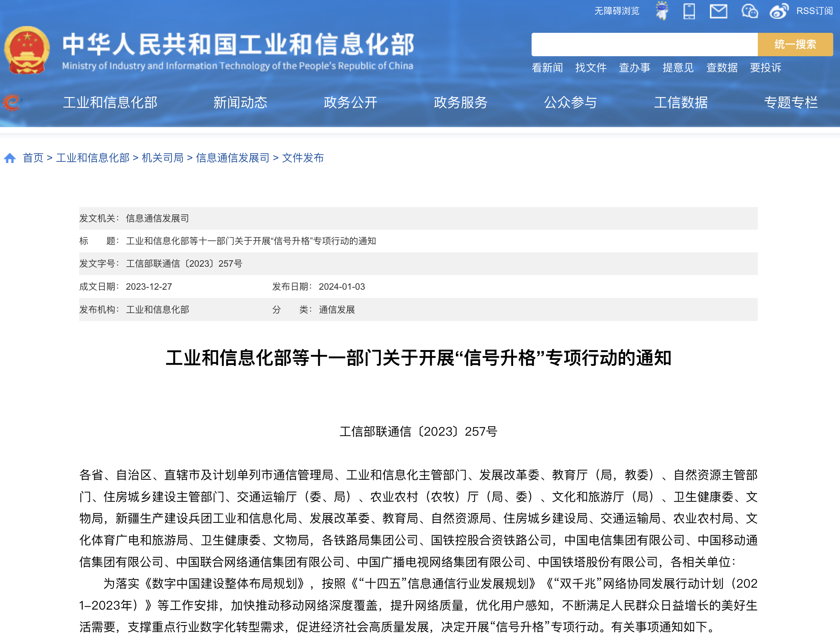Open the 信息通信发展司 breadcrumb link

(232, 158)
